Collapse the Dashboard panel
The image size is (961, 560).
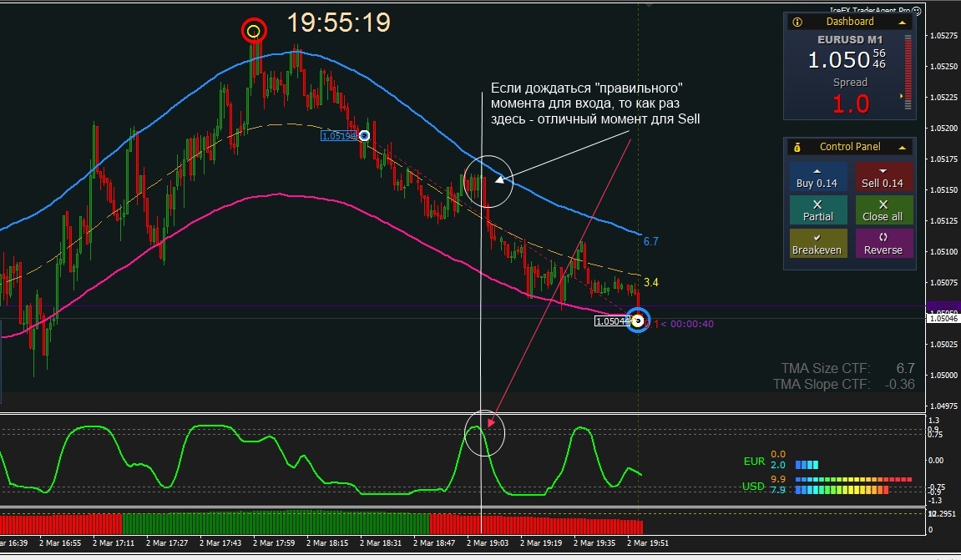click(903, 22)
